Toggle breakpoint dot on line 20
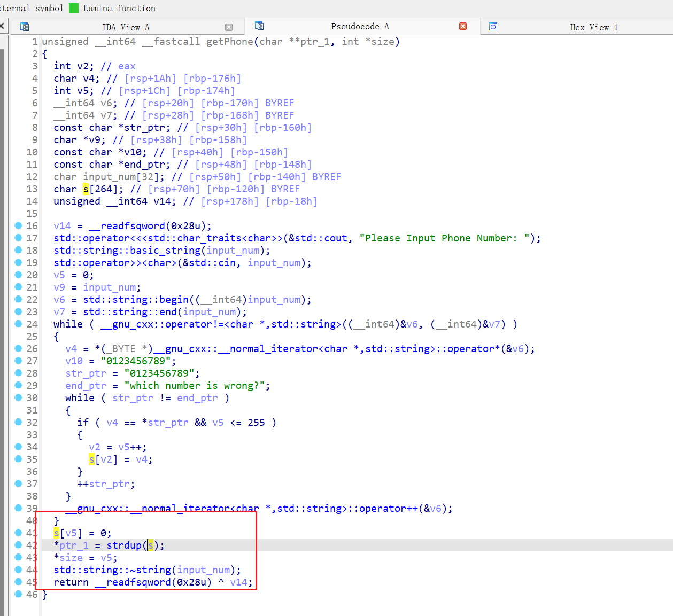The height and width of the screenshot is (616, 673). point(18,275)
